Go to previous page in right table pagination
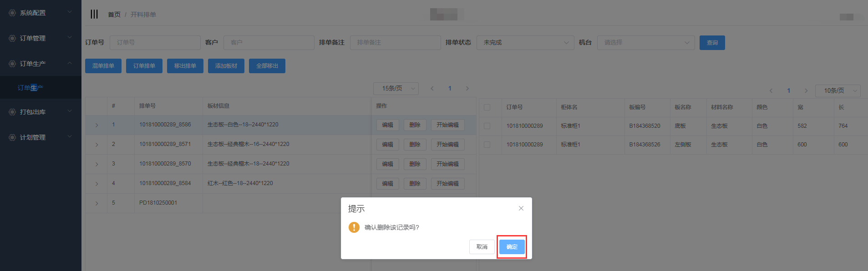The height and width of the screenshot is (271, 868). 771,90
